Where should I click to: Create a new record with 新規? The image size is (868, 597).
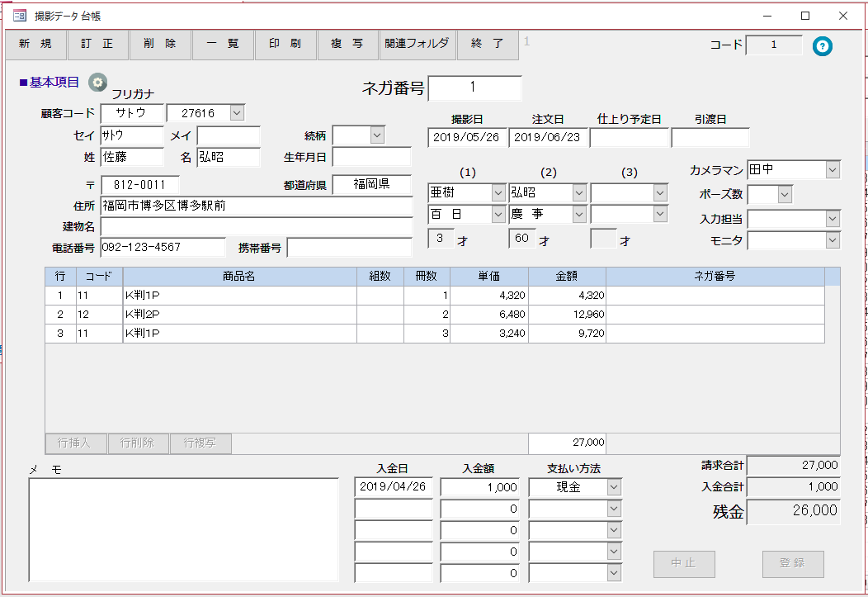[35, 45]
